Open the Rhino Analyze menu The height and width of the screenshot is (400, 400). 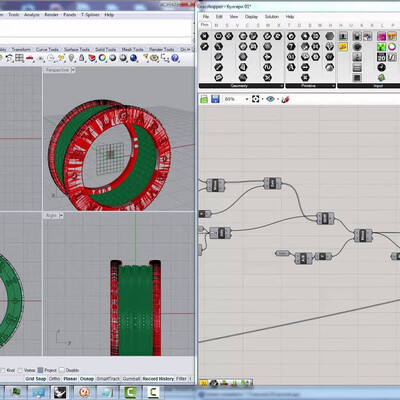(x=32, y=15)
